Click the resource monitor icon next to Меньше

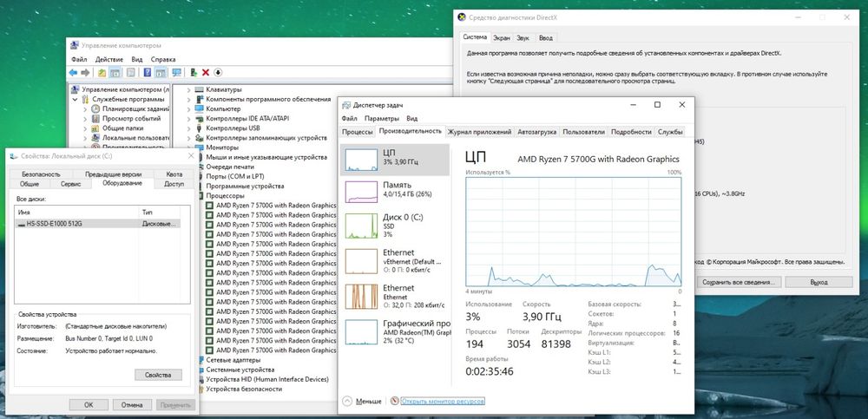(395, 401)
